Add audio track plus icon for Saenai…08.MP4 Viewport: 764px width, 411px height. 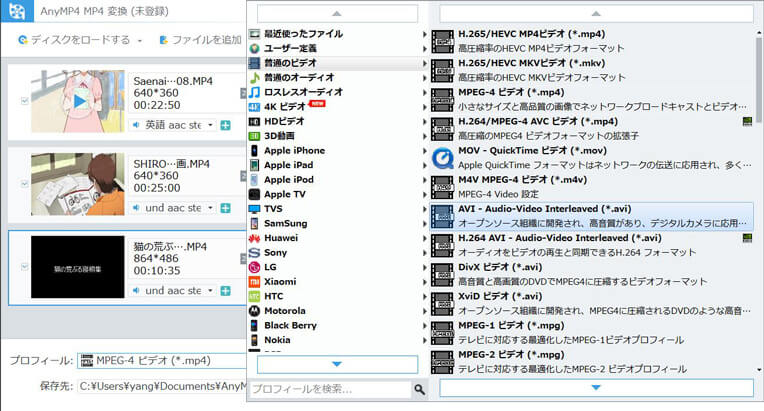click(x=226, y=125)
